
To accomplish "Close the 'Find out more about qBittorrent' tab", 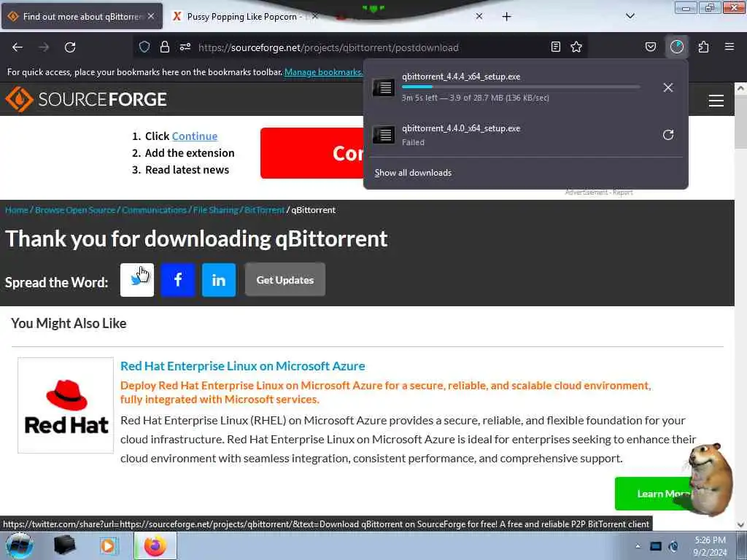I will point(151,16).
